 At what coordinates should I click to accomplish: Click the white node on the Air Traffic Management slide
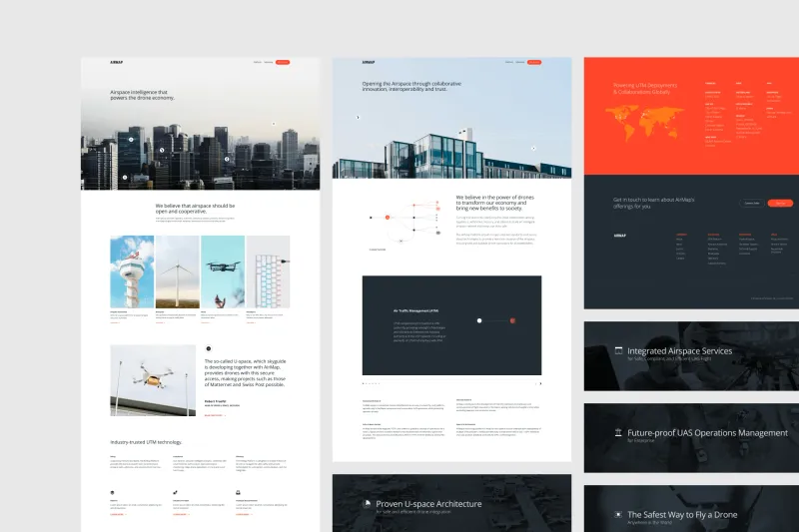(x=479, y=320)
